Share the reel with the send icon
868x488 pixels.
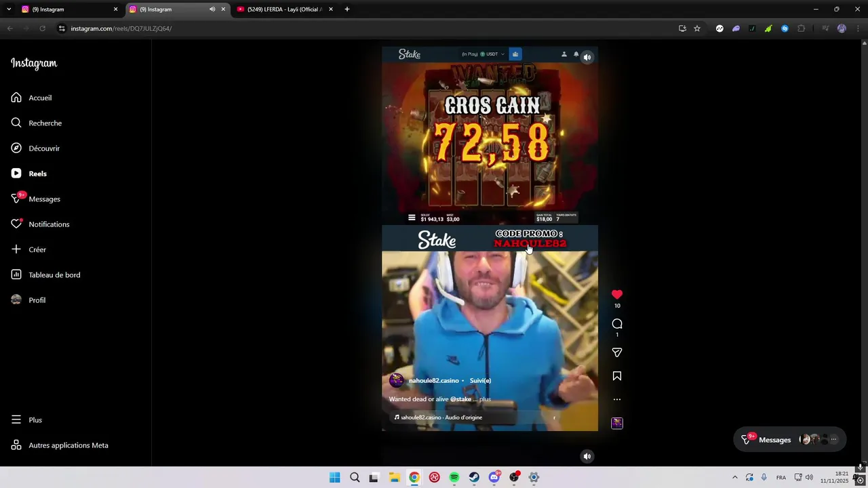coord(617,352)
